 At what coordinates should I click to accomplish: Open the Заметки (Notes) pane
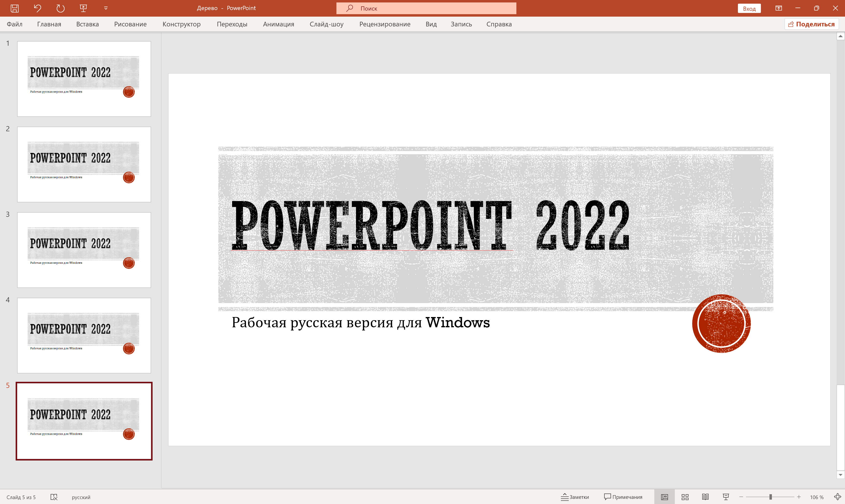[x=575, y=496]
